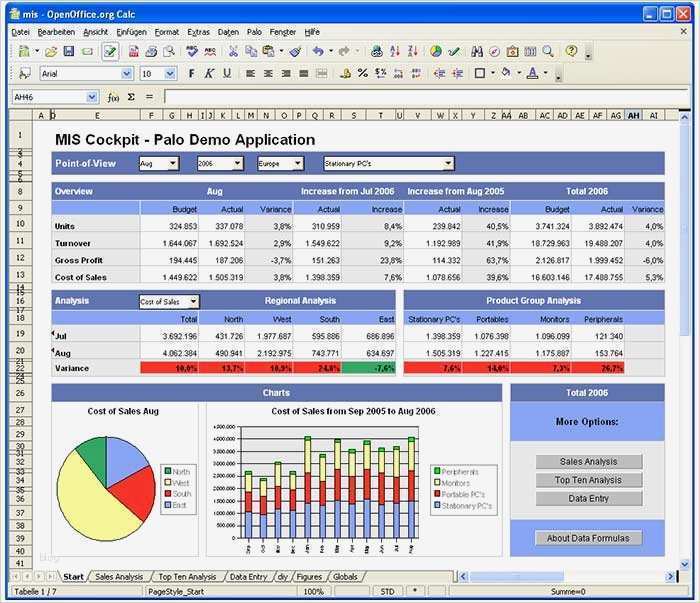Toggle center horizontally alignment
The image size is (700, 603).
point(268,73)
